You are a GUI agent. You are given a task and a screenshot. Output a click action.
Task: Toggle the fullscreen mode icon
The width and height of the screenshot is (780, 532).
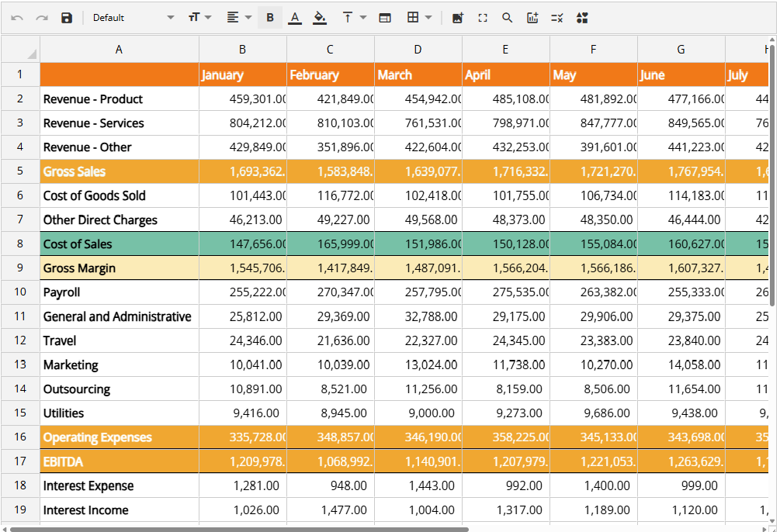coord(483,18)
